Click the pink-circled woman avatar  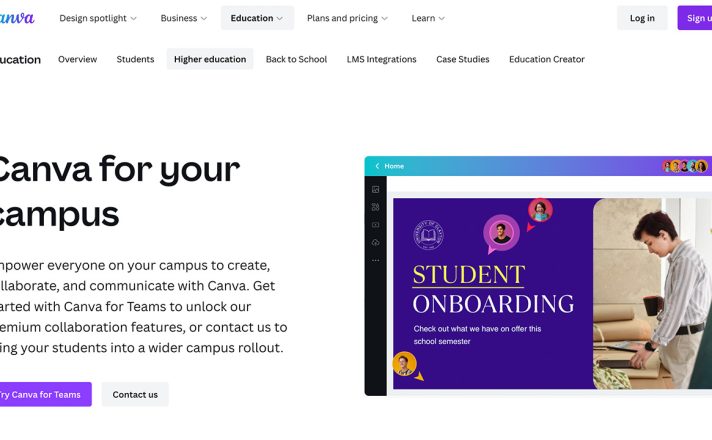pos(540,211)
